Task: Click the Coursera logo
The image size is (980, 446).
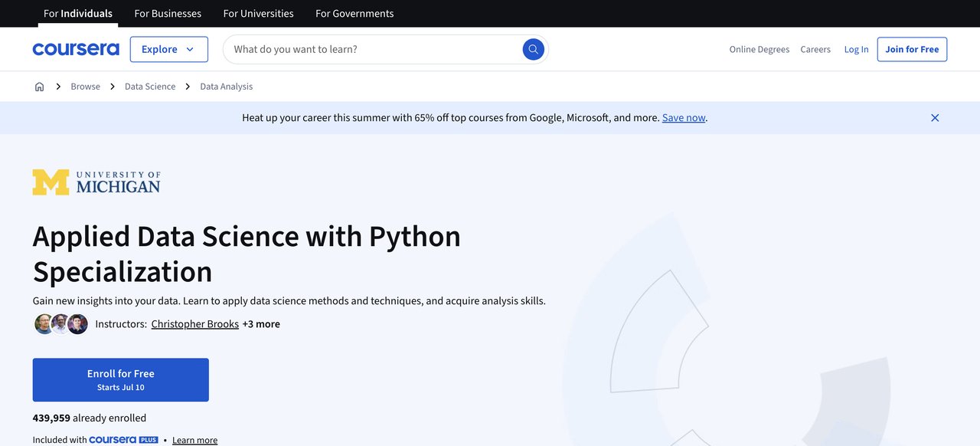Action: (76, 49)
